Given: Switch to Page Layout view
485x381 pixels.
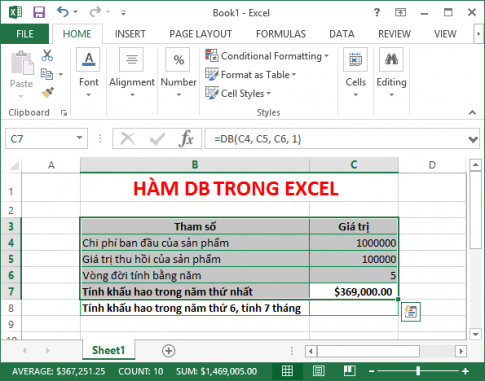Looking at the screenshot, I should click(318, 371).
